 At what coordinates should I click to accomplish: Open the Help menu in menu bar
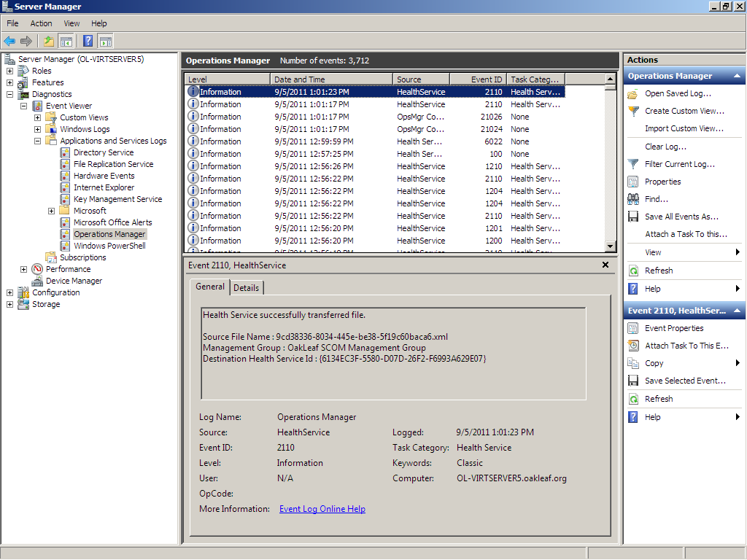tap(99, 23)
